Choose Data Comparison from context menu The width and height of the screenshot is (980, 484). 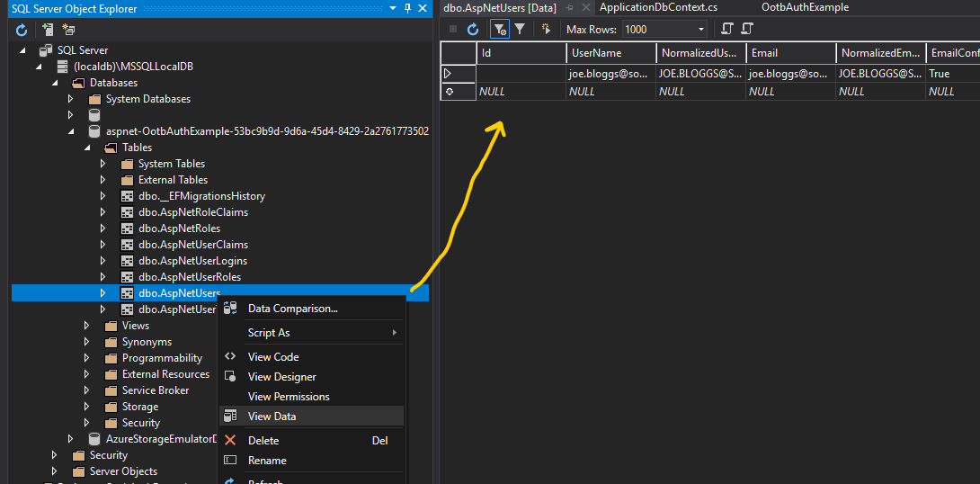(x=311, y=309)
